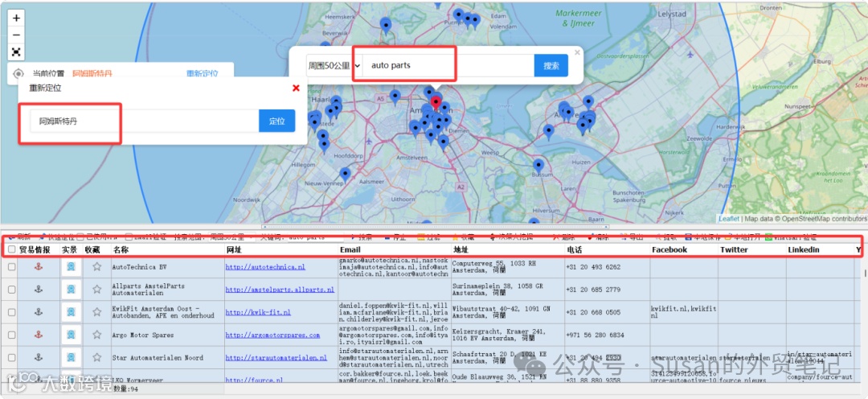The image size is (868, 399).
Task: Check the KwikFit Amsterdam Oost row checkbox
Action: 11,313
